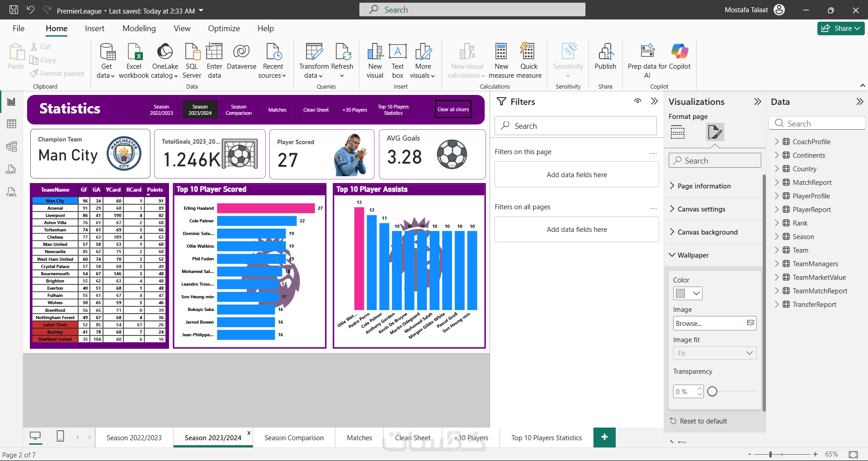Open the Image fit dropdown
The image size is (868, 461).
tap(715, 353)
